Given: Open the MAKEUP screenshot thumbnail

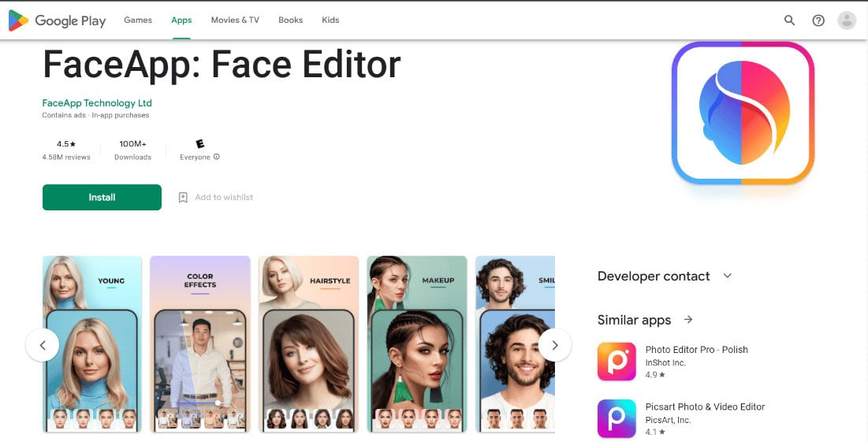Looking at the screenshot, I should pos(417,344).
